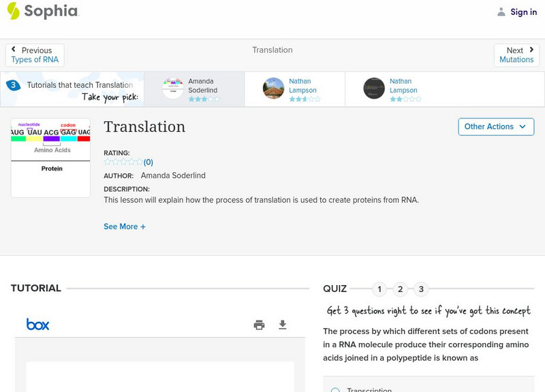This screenshot has height=392, width=545.
Task: Jump to quiz question 2
Action: click(x=400, y=289)
